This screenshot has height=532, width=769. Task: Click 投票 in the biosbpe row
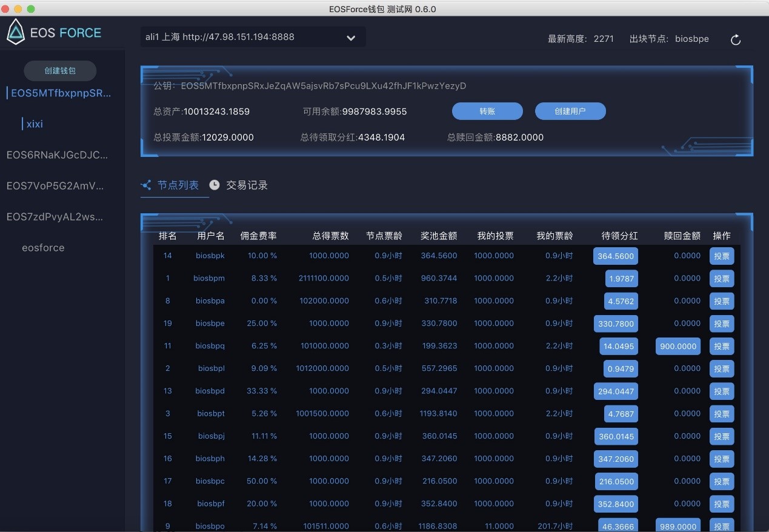722,324
